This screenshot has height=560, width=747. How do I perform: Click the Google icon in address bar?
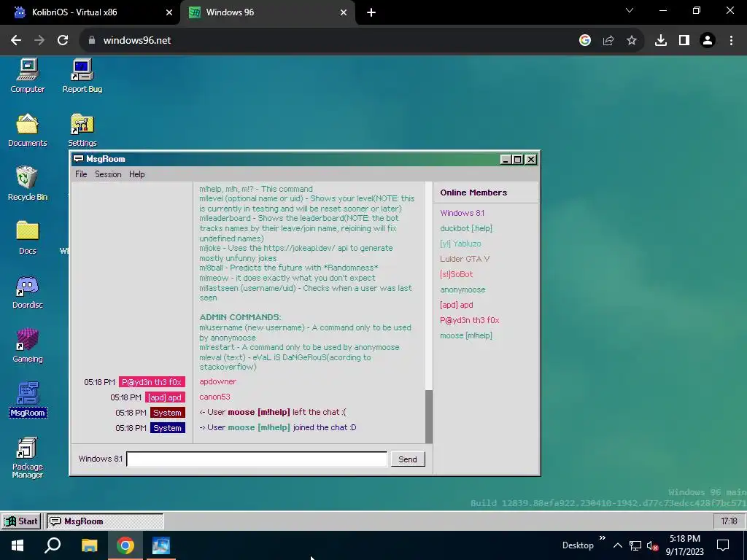click(x=585, y=41)
